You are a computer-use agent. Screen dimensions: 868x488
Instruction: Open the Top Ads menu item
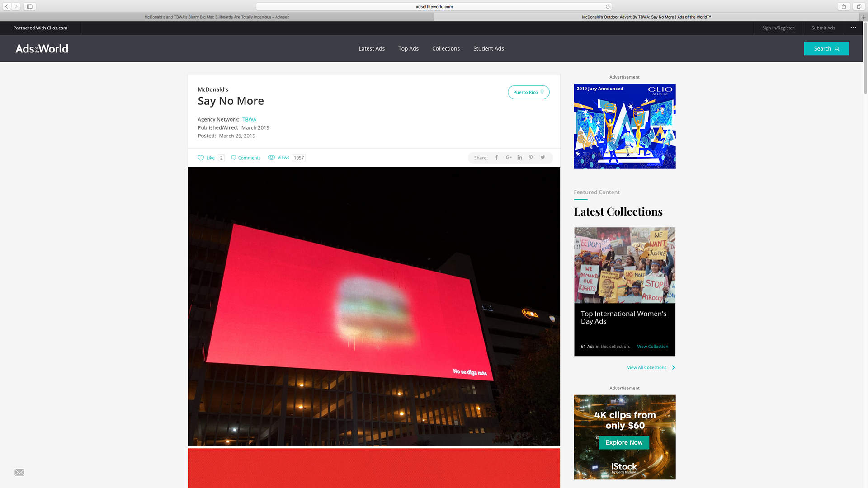click(x=408, y=49)
